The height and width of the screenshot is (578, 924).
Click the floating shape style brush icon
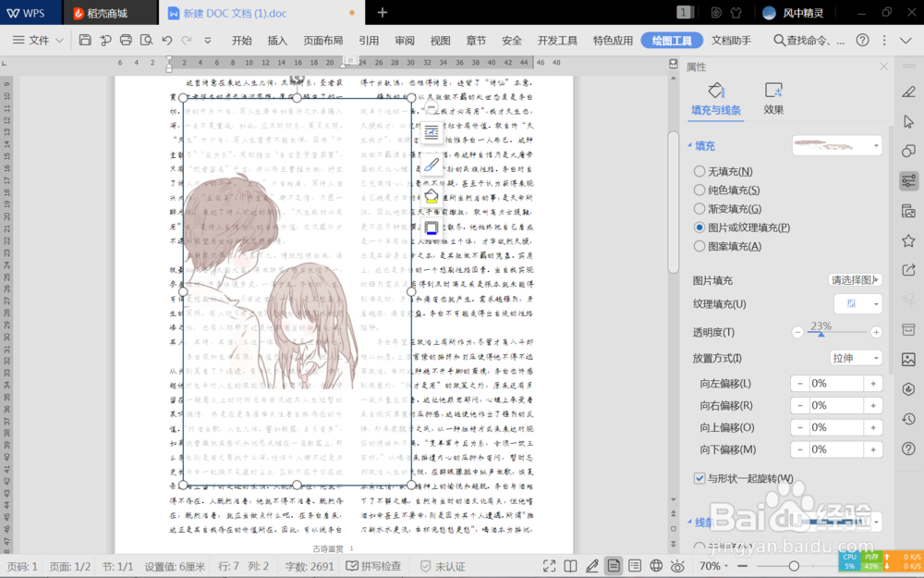tap(432, 165)
